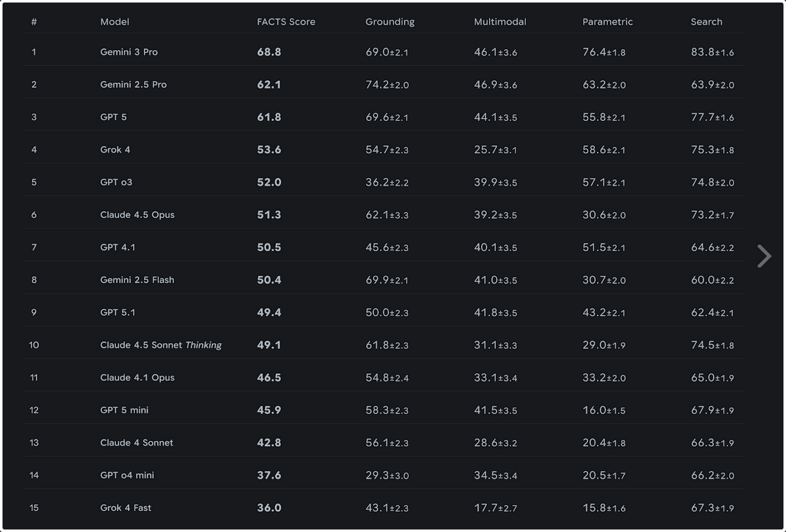Select the Claude 4.5 Opus entry

pos(137,214)
